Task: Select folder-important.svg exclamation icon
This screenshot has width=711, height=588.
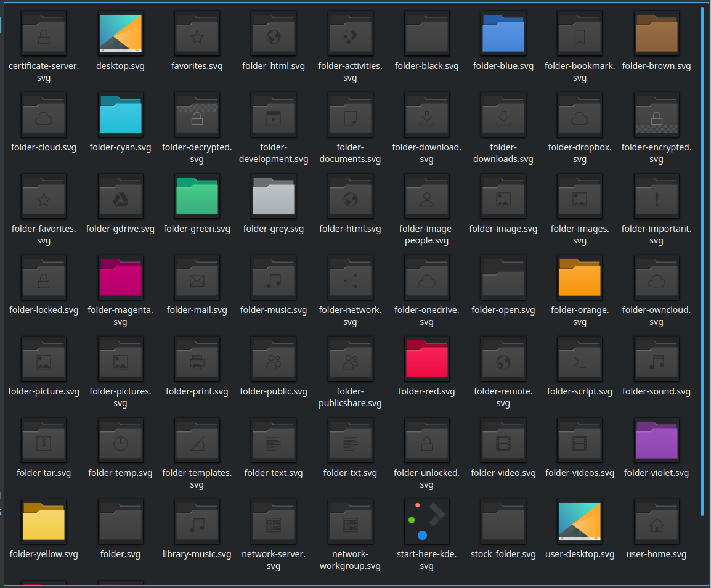Action: coord(657,196)
